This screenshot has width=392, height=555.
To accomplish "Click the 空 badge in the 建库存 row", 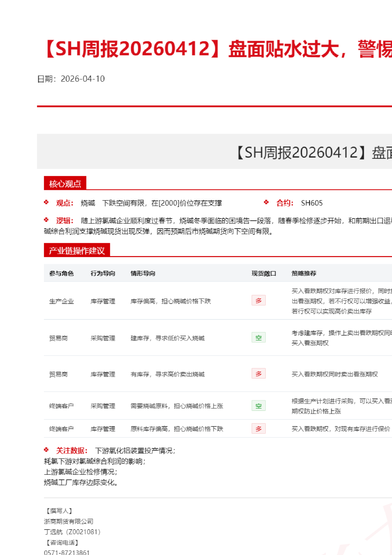I will (x=259, y=337).
